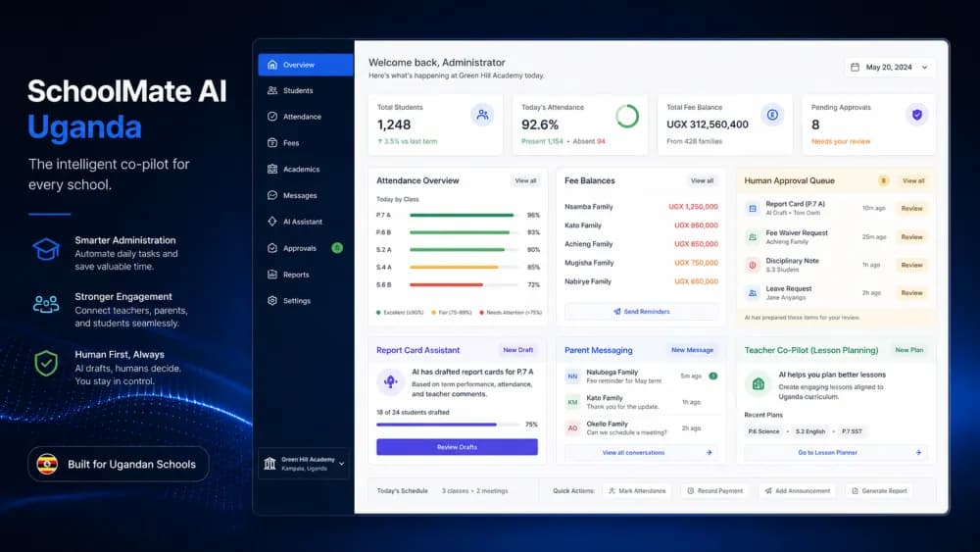This screenshot has width=980, height=552.
Task: Click the Approvals checkmark icon in the sidebar
Action: point(272,248)
